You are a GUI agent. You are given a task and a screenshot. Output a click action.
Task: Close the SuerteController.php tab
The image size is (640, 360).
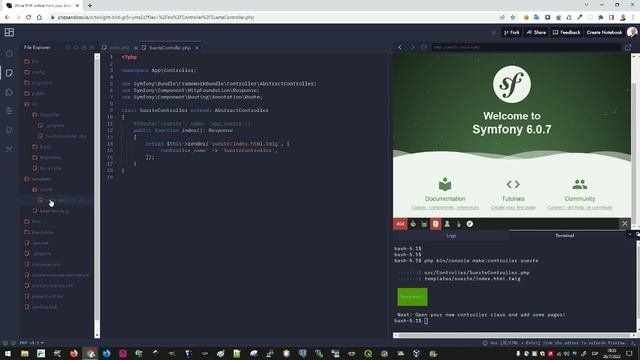pos(197,48)
